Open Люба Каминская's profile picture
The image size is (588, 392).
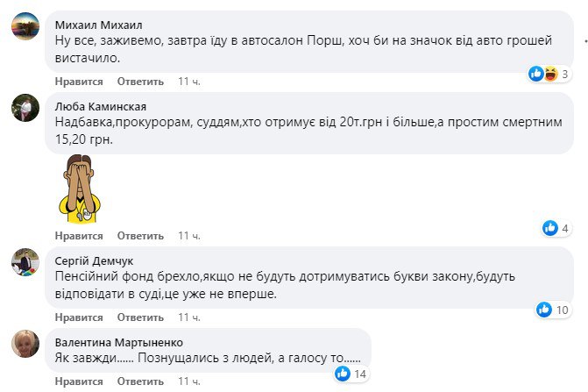[x=24, y=109]
